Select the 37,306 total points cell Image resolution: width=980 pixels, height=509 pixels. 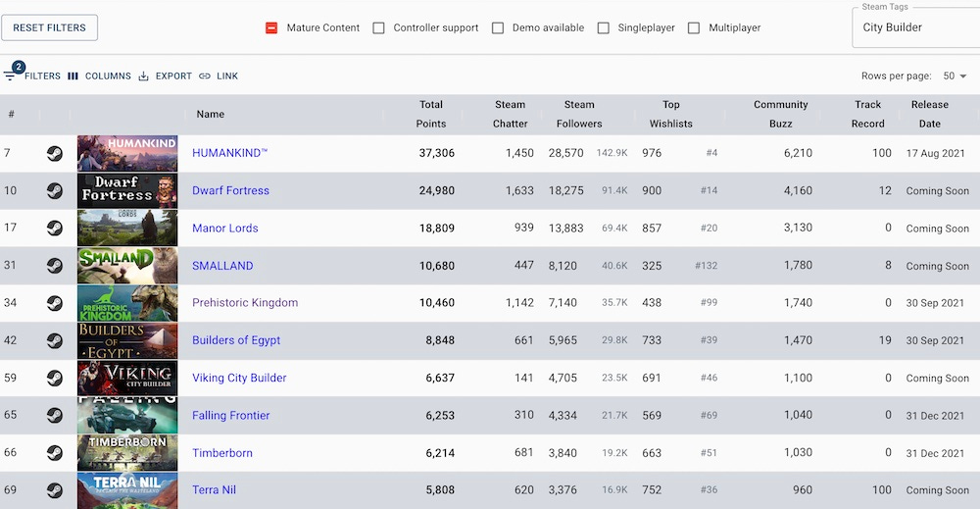coord(437,153)
